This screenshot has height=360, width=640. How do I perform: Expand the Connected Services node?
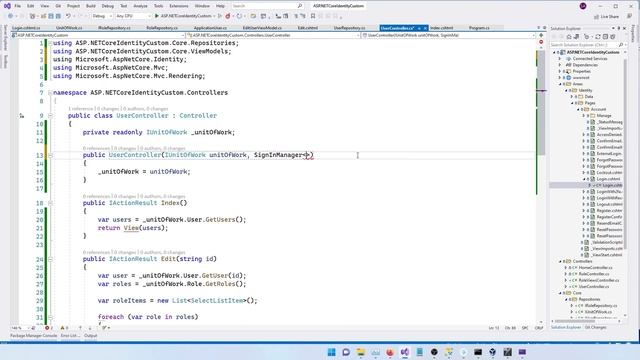click(x=560, y=59)
